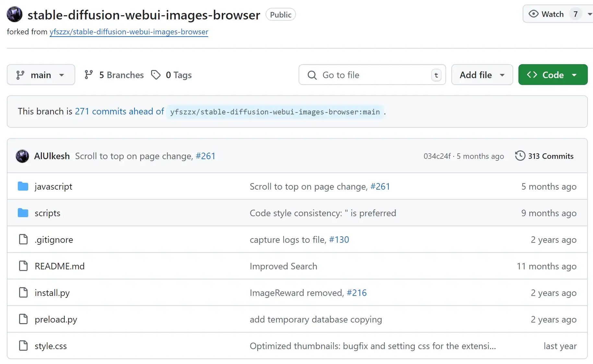Click the git branch icon beside 5 Branches
Screen dimensions: 593x364
[x=89, y=75]
